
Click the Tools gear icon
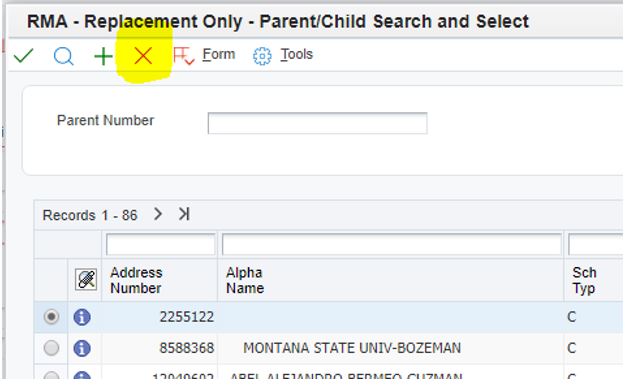click(x=262, y=56)
